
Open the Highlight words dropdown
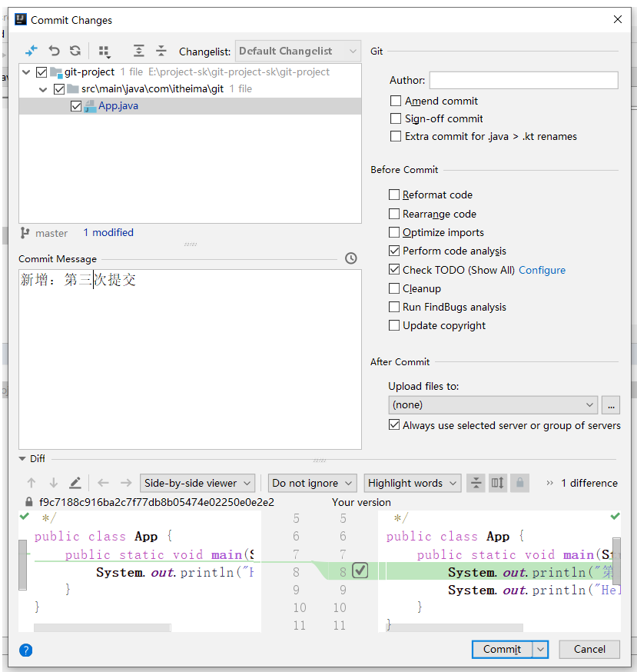(413, 483)
